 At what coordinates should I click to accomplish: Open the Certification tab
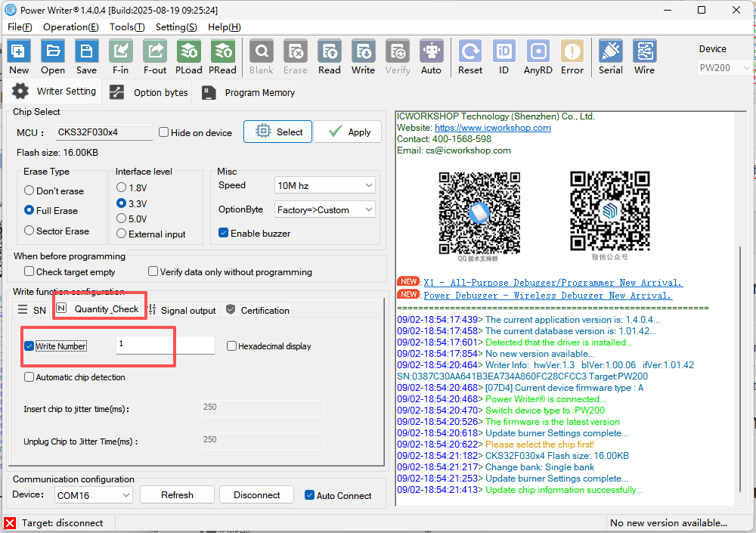click(x=258, y=310)
